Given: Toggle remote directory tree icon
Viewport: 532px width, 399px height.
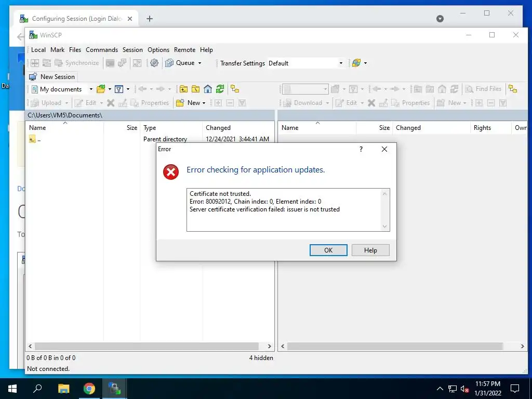Looking at the screenshot, I should (513, 89).
